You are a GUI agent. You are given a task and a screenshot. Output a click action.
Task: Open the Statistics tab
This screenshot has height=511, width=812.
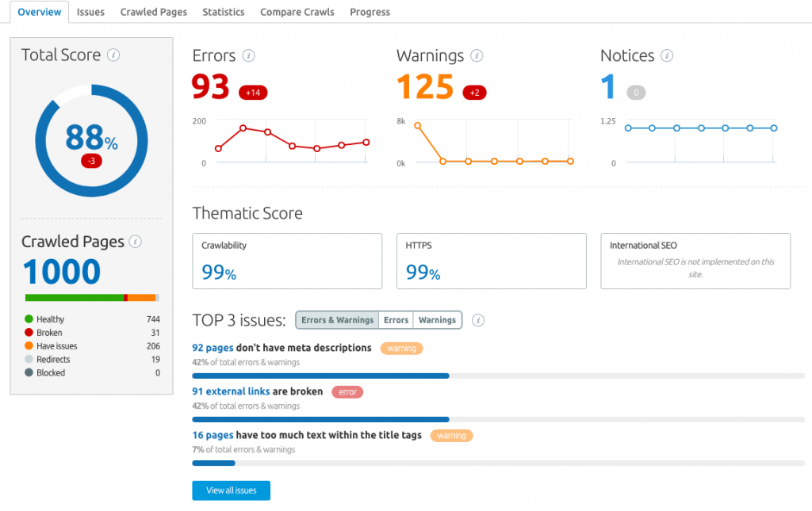click(x=223, y=12)
